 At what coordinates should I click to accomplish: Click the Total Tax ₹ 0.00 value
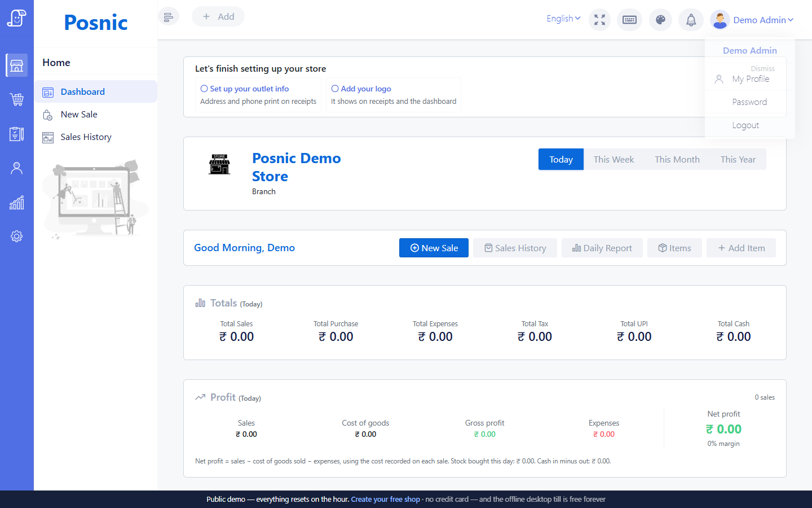[x=535, y=337]
